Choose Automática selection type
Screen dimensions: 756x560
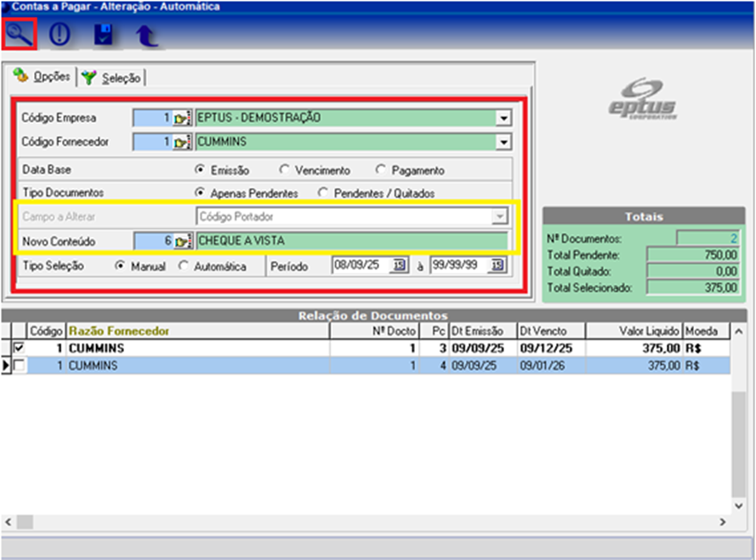[183, 266]
